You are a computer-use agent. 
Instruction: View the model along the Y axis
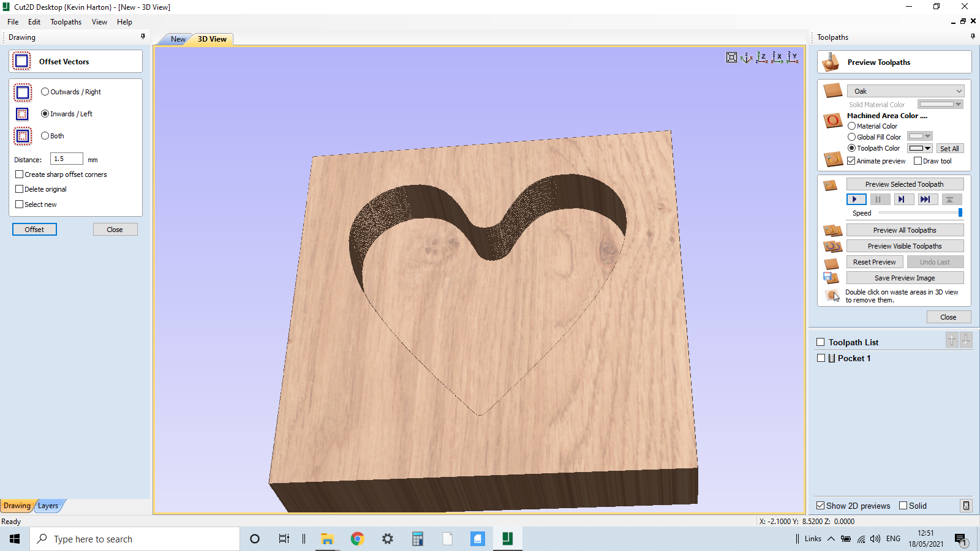point(793,58)
